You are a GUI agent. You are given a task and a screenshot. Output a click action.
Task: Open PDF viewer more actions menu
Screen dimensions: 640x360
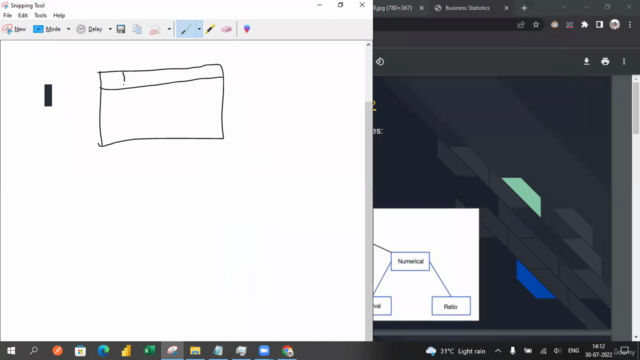624,62
